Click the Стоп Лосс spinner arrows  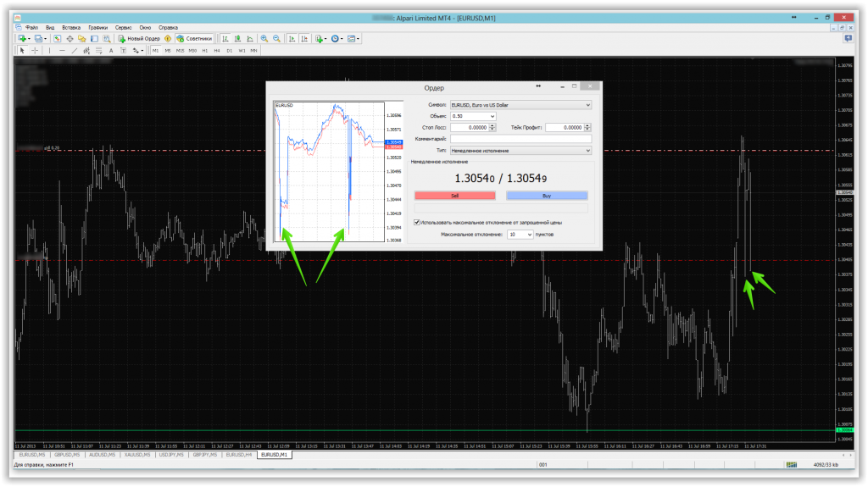coord(492,127)
